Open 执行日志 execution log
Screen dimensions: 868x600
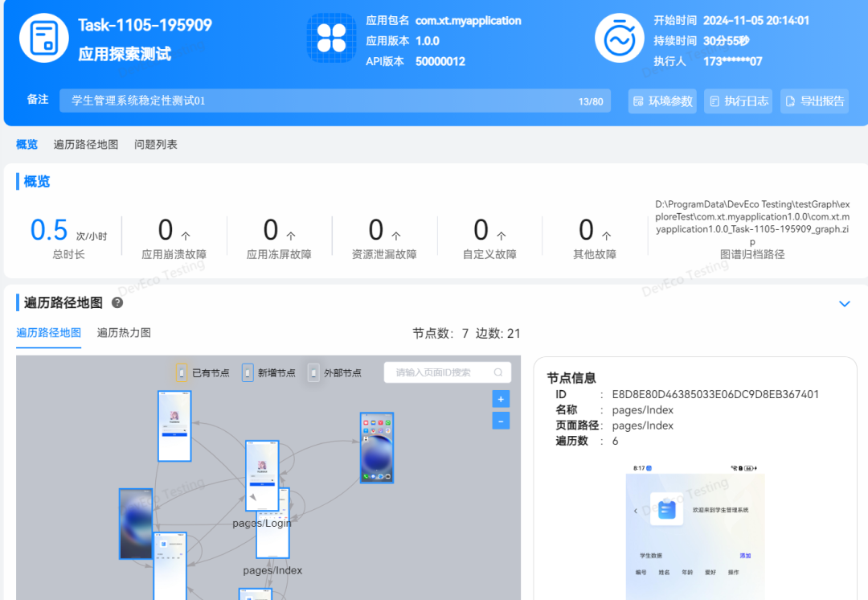coord(738,101)
